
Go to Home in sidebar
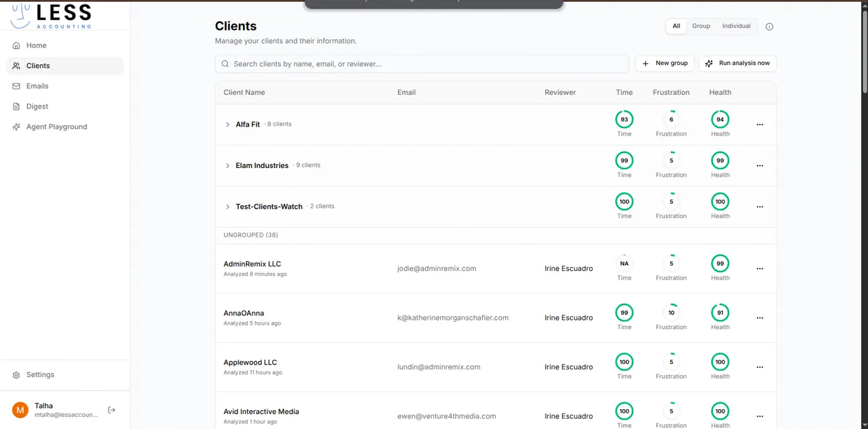coord(65,45)
